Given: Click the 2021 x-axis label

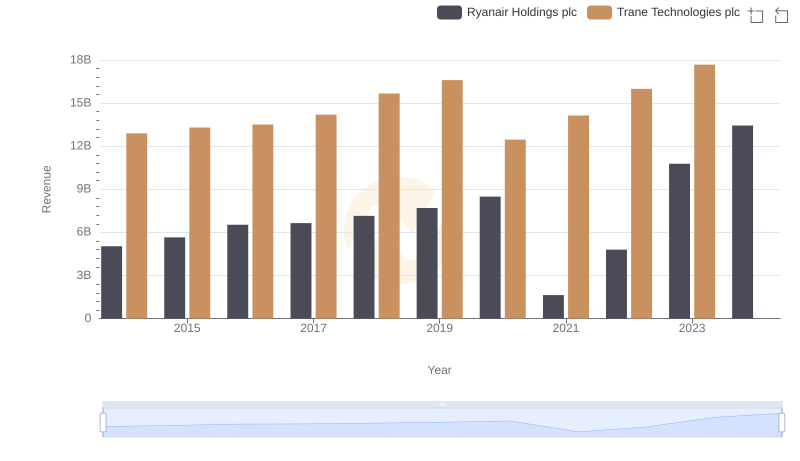Looking at the screenshot, I should point(565,328).
